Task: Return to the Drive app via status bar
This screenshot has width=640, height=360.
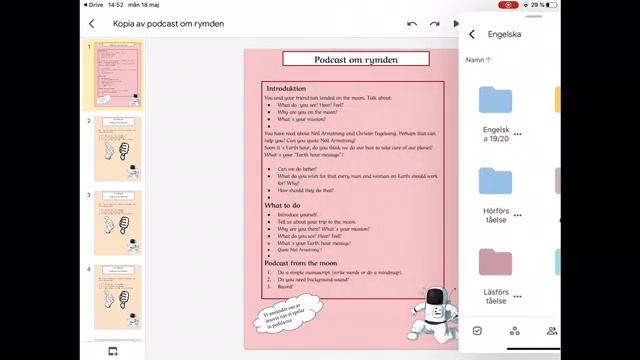Action: [93, 5]
